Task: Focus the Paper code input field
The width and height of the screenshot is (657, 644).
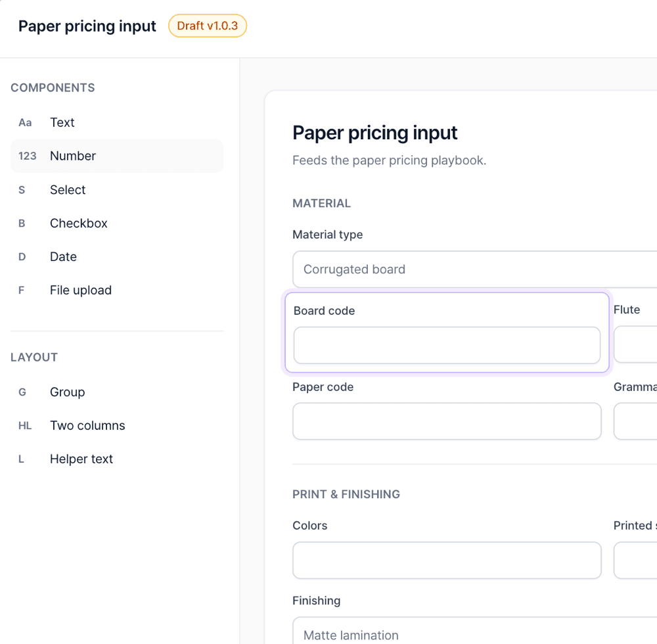Action: point(447,421)
